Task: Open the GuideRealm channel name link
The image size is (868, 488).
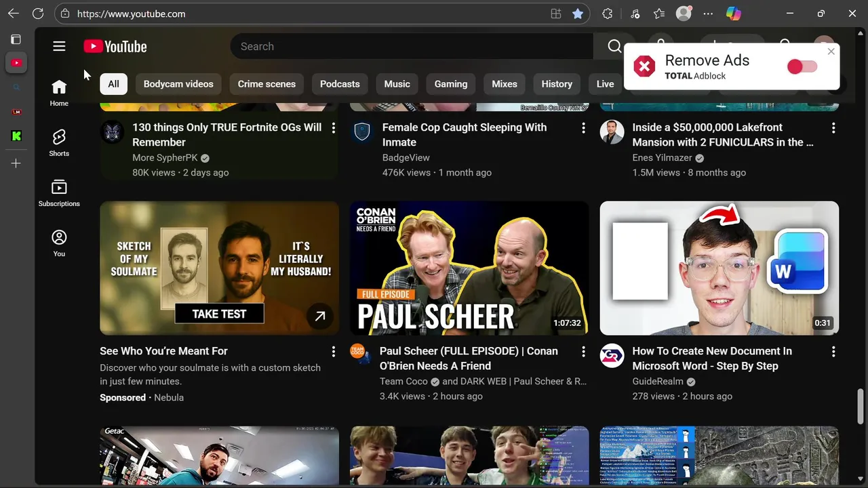Action: click(658, 381)
